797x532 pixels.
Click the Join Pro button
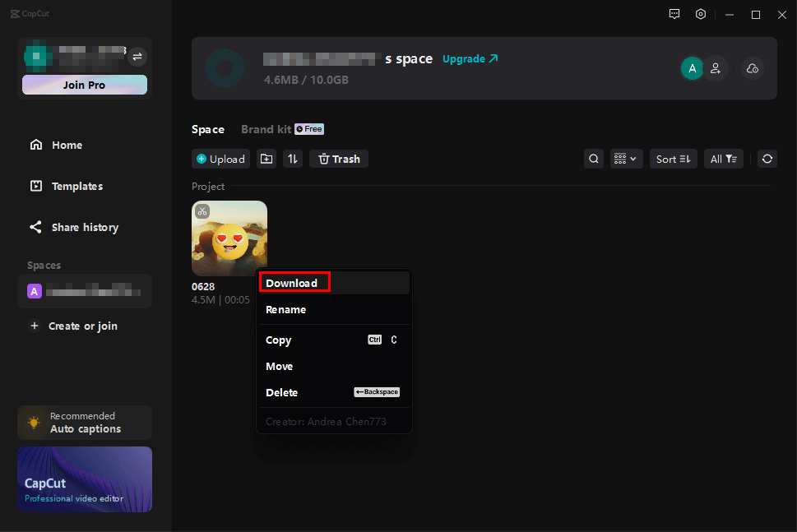(85, 85)
